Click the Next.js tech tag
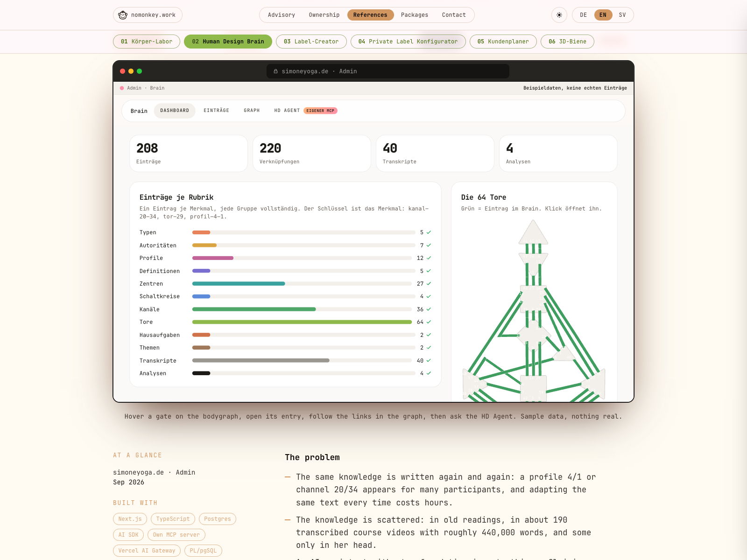The width and height of the screenshot is (747, 560). [130, 519]
